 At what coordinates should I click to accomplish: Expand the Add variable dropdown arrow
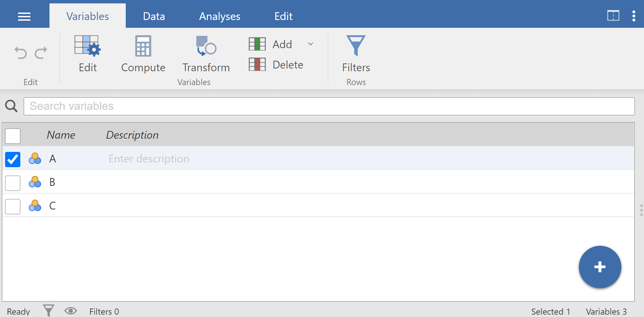point(310,44)
